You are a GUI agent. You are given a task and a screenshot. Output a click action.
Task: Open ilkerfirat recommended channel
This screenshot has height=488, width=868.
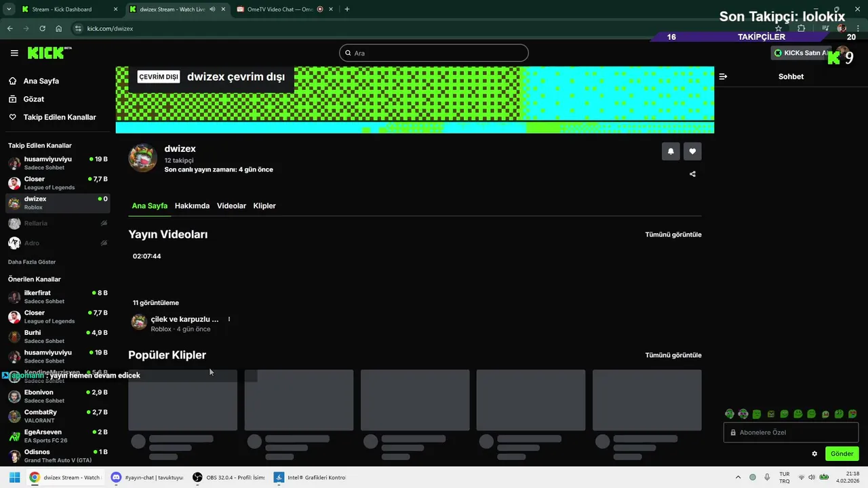point(58,297)
